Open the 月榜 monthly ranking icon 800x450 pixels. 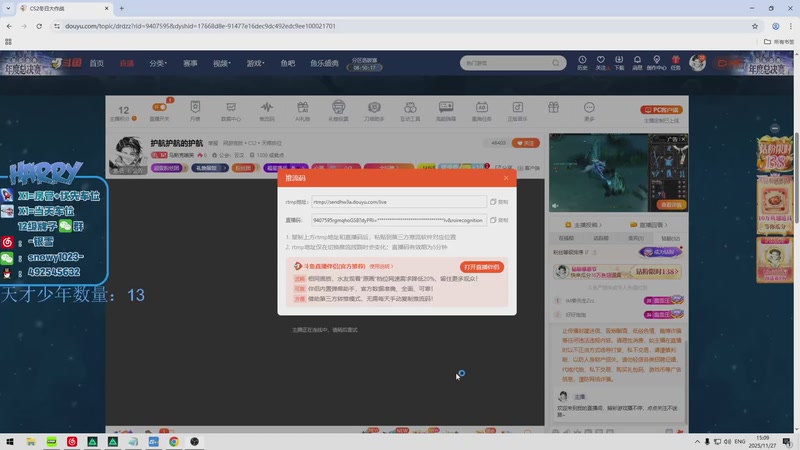point(195,111)
